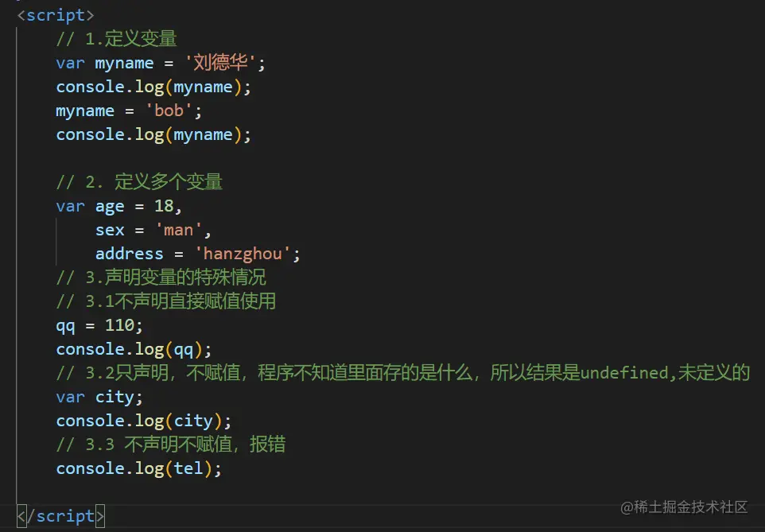Select the number 18
The width and height of the screenshot is (765, 532).
pyautogui.click(x=164, y=205)
